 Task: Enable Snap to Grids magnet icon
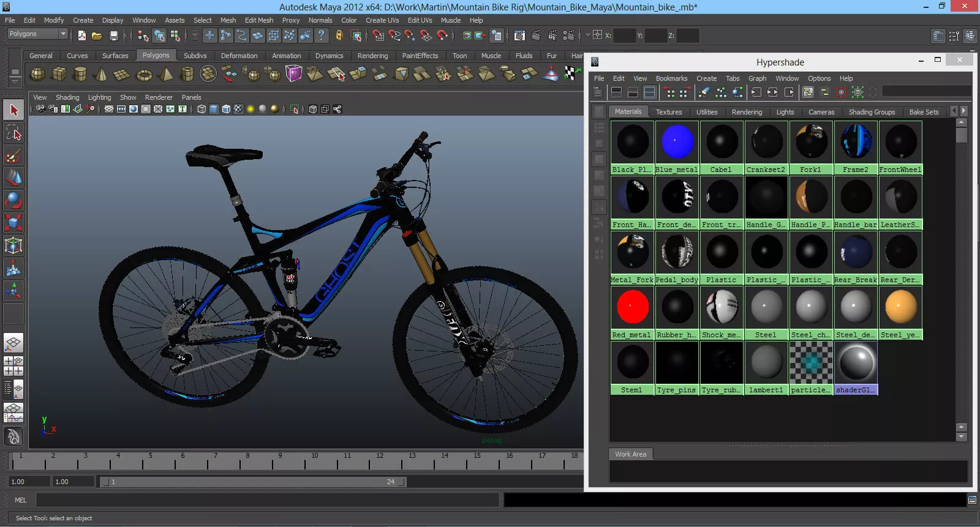(379, 36)
